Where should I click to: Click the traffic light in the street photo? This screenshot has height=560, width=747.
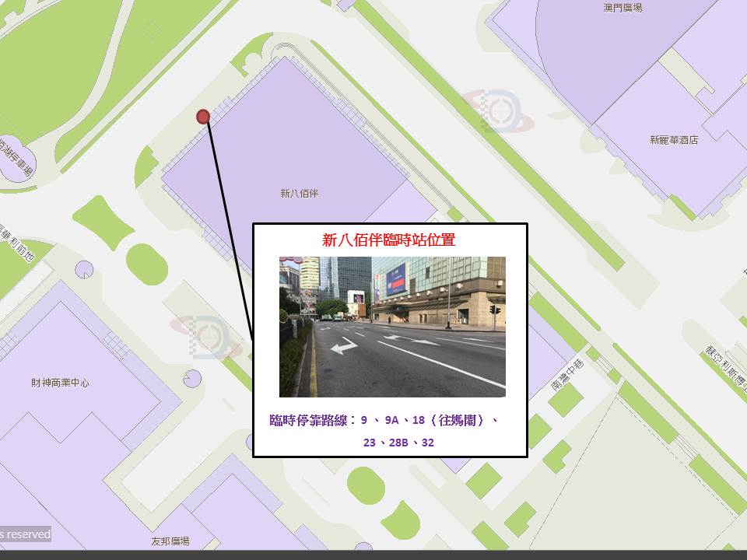click(x=494, y=310)
